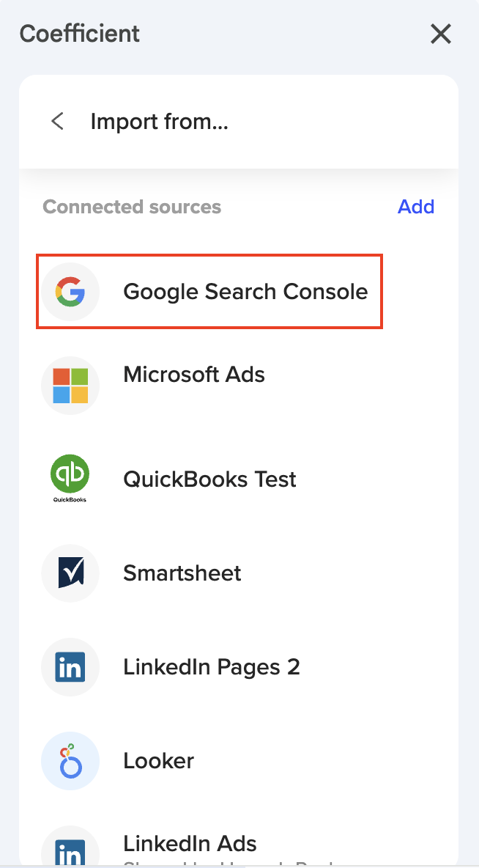Click the LinkedIn Pages 2 logo icon
479x868 pixels.
tap(70, 667)
